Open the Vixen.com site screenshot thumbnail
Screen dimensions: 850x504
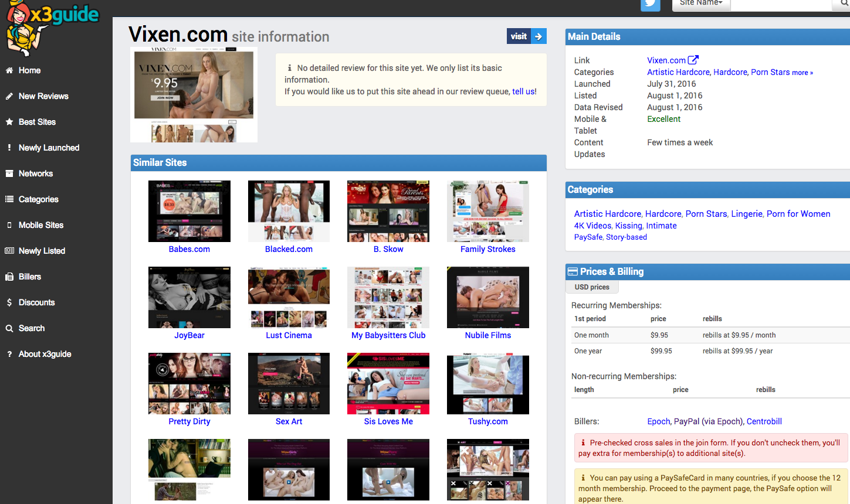point(194,95)
